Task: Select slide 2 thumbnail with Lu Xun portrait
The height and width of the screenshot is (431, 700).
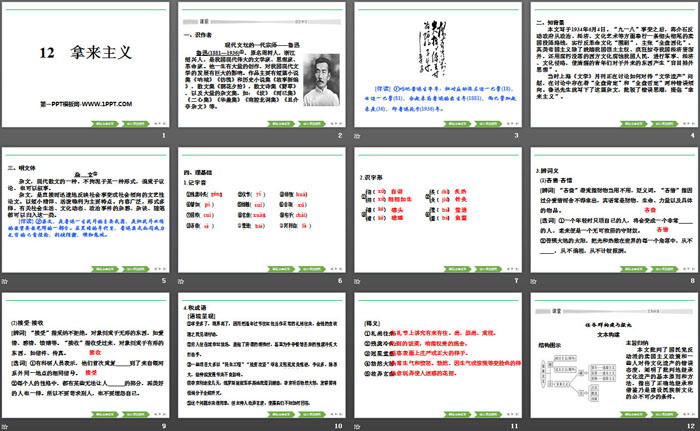Action: tap(262, 65)
